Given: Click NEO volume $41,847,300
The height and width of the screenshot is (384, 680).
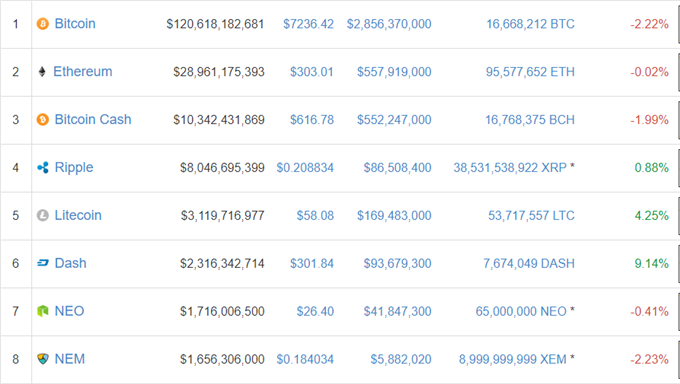Looking at the screenshot, I should coord(397,312).
